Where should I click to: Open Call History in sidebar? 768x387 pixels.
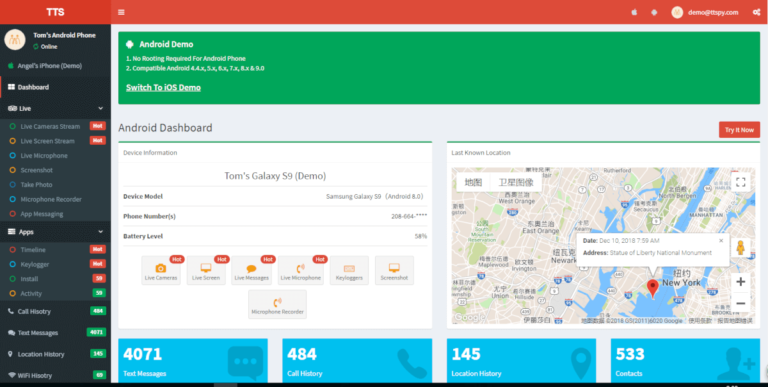55,312
